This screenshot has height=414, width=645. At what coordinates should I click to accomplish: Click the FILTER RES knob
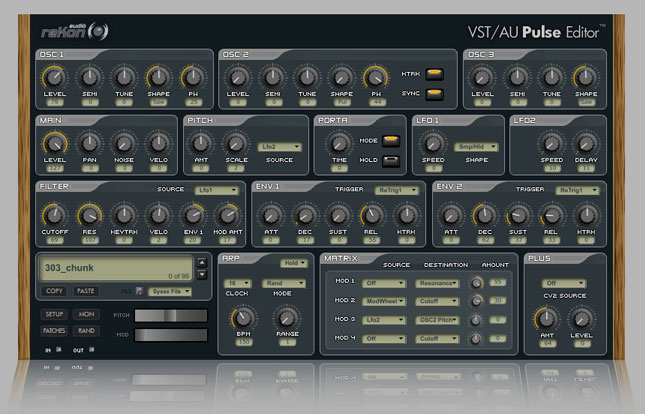coord(89,215)
